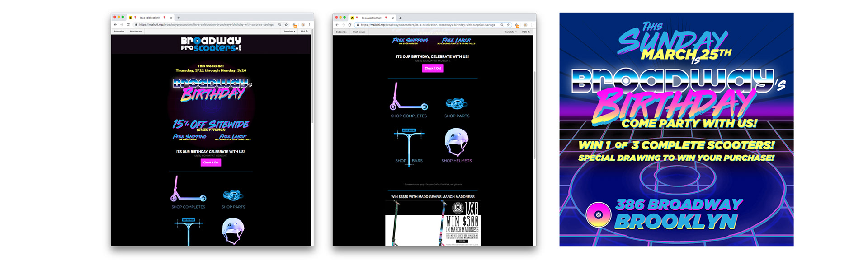Open the profile avatar in the left browser
868x260 pixels.
click(303, 25)
